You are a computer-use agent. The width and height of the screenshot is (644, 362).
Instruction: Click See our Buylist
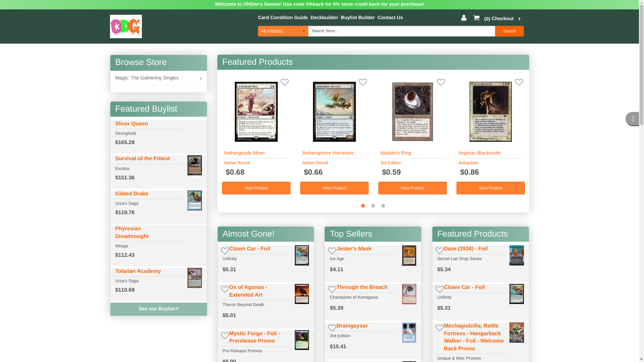(158, 309)
